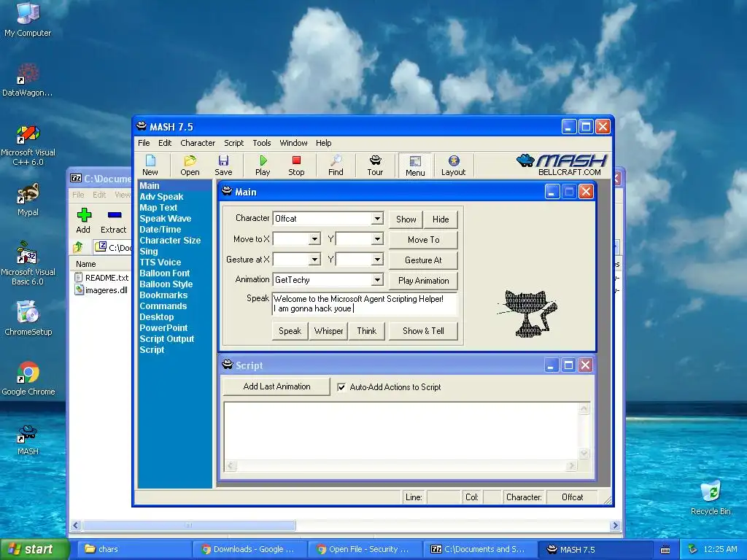Viewport: 747px width, 560px height.
Task: Open the Character menu
Action: click(x=198, y=143)
